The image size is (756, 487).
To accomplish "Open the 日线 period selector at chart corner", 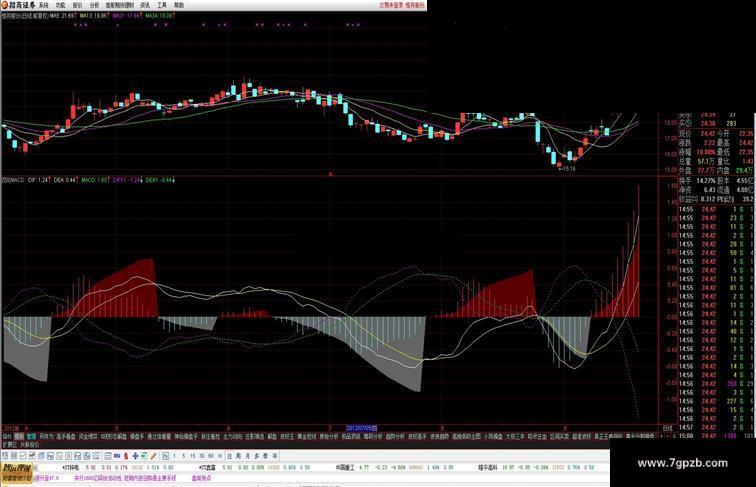I will tap(667, 428).
